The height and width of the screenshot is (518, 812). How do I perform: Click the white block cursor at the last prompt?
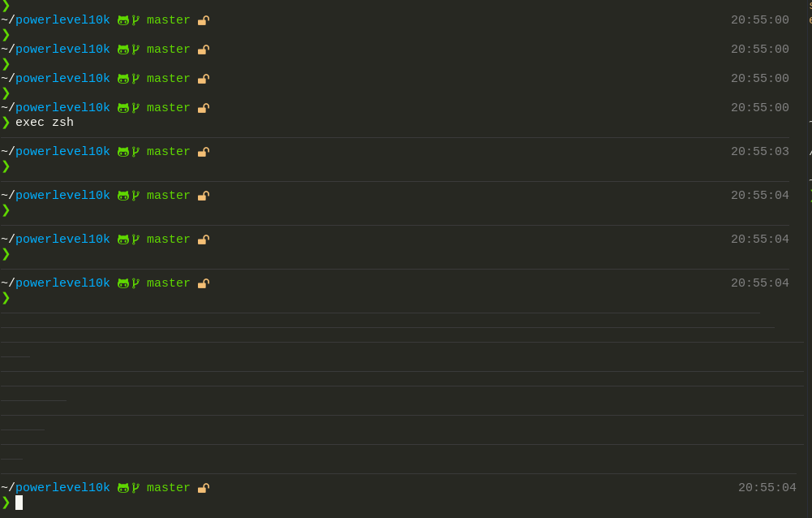[19, 503]
